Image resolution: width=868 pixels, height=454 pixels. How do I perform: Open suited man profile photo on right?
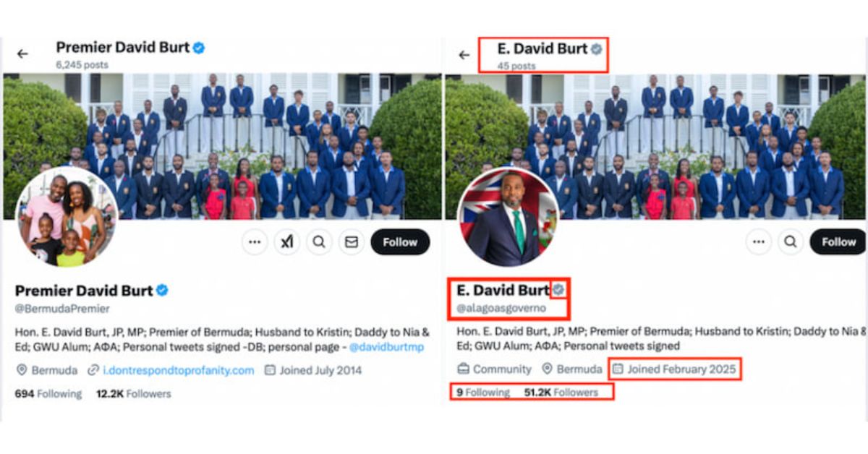[508, 218]
